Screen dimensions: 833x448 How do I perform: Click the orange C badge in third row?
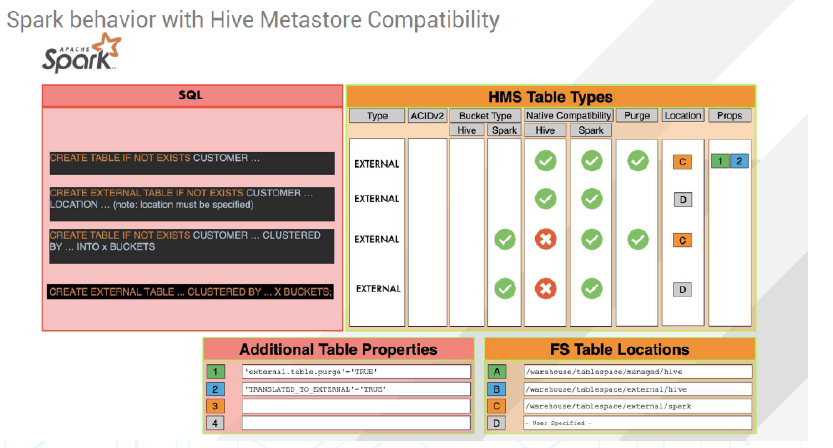tap(683, 240)
